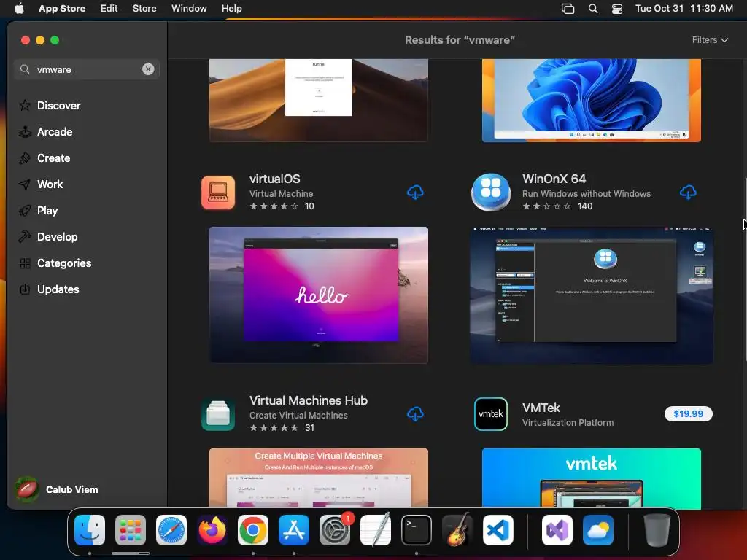The height and width of the screenshot is (560, 747).
Task: Download virtualOS via cloud icon
Action: tap(415, 192)
